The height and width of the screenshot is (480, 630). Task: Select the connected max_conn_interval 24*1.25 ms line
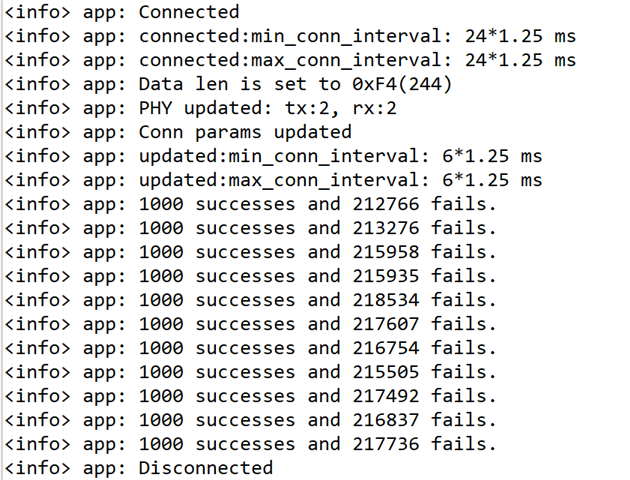coord(290,60)
